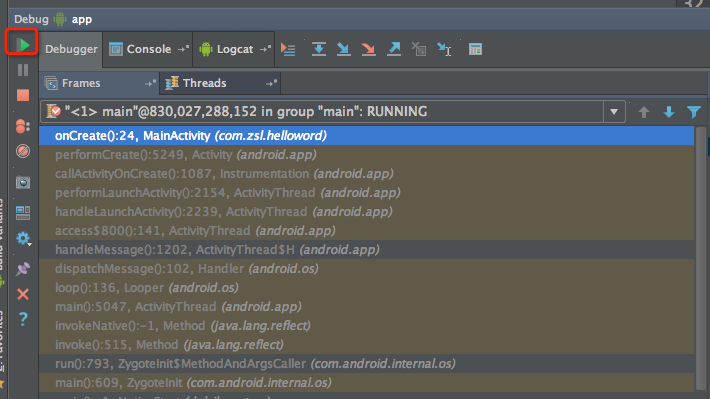Select handleMessage():1202 frame

pos(366,250)
